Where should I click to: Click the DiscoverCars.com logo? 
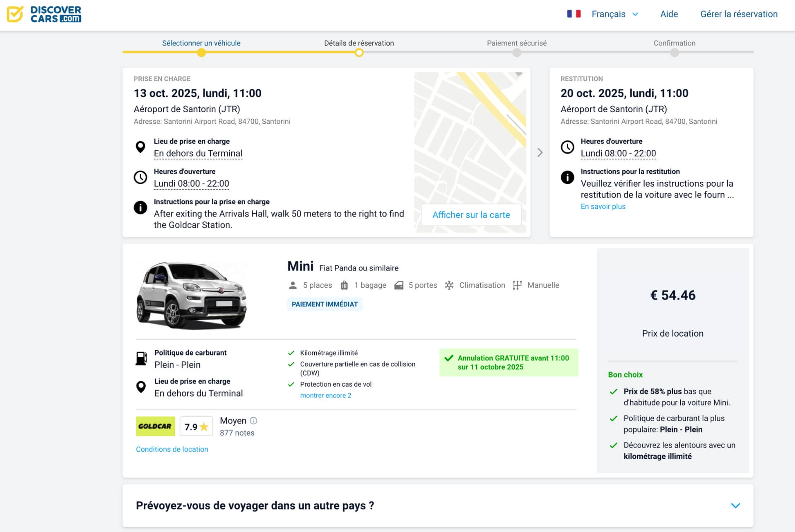(x=44, y=14)
